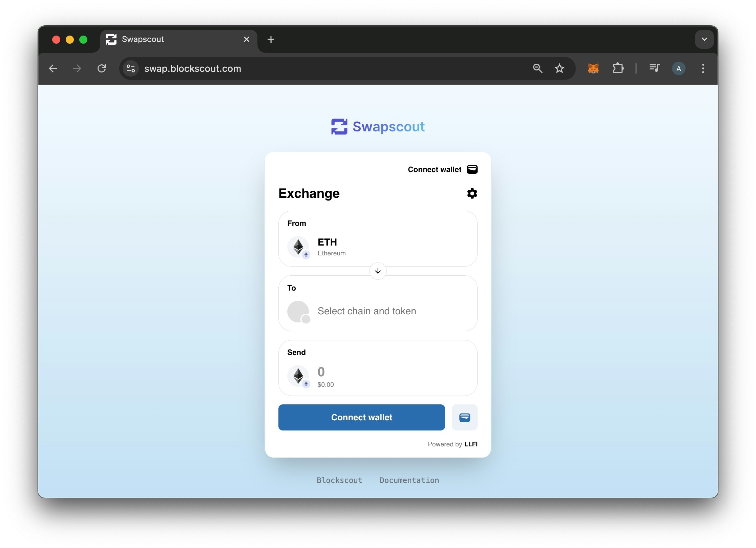
Task: Click the small blue wallet button
Action: click(465, 417)
